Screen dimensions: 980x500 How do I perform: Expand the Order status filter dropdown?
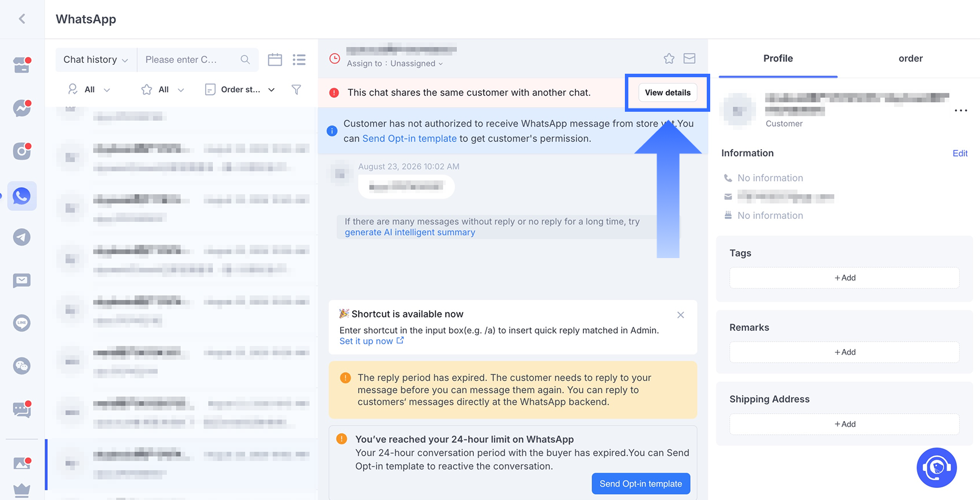click(x=240, y=89)
